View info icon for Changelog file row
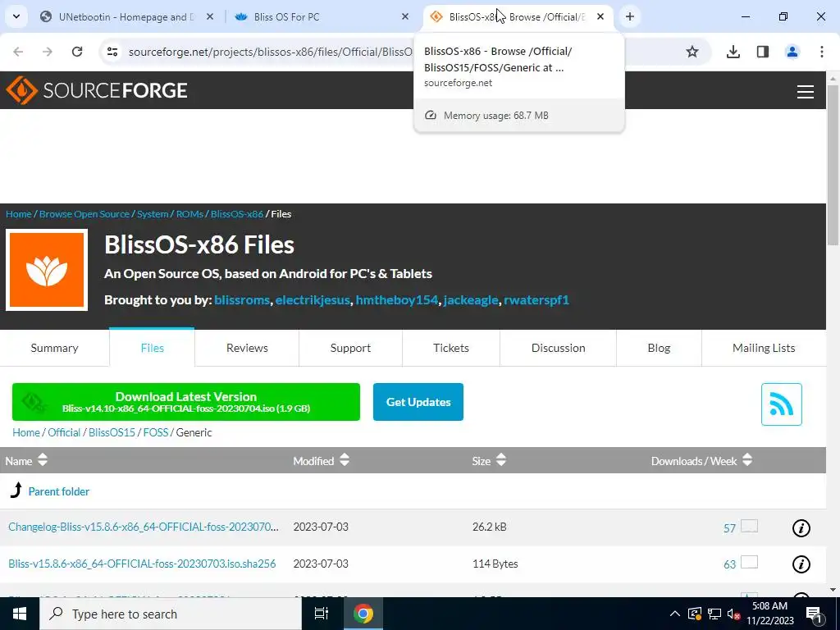This screenshot has width=840, height=630. [801, 528]
